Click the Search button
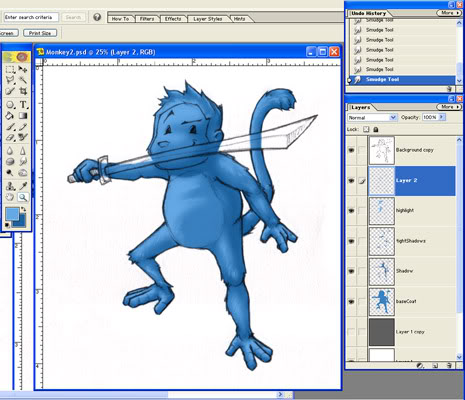The image size is (465, 400). (73, 17)
